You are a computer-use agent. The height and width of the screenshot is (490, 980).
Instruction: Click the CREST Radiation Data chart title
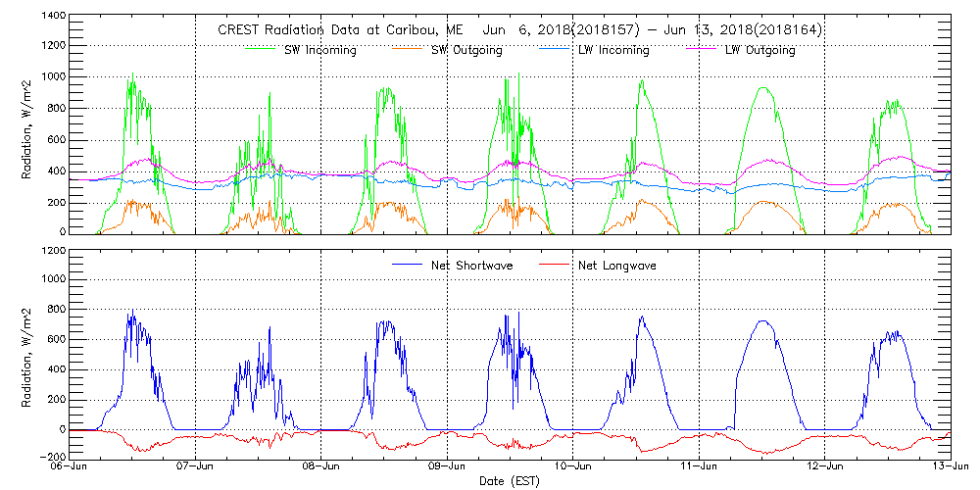pyautogui.click(x=519, y=30)
